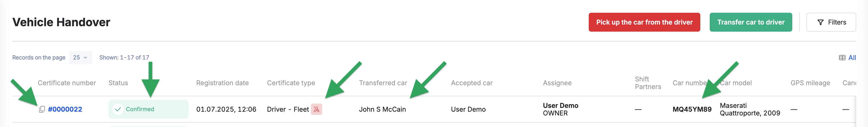Viewport: 868px width, 127px height.
Task: Click the Certificate type column header
Action: (291, 83)
